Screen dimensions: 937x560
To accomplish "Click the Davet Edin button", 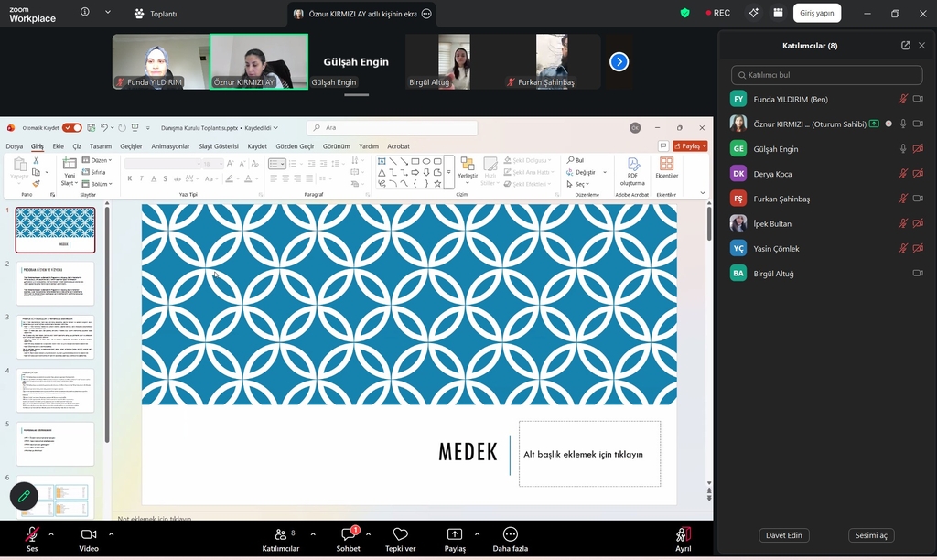I will click(x=783, y=535).
